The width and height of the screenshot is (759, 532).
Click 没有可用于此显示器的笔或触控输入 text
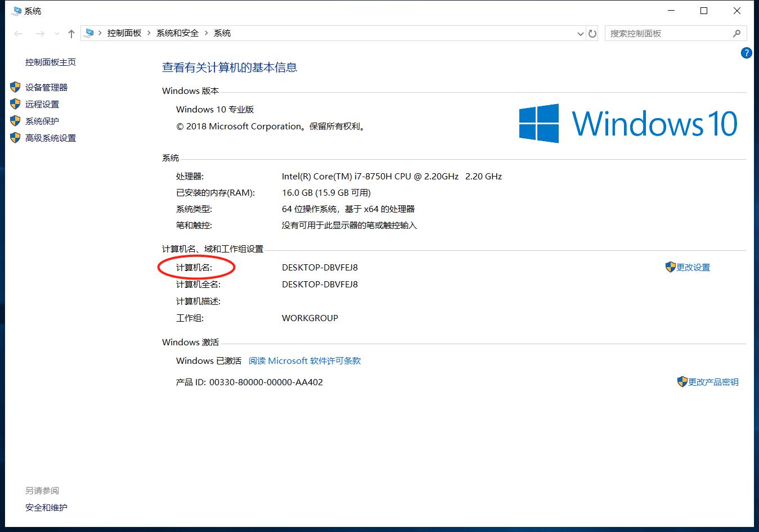349,226
